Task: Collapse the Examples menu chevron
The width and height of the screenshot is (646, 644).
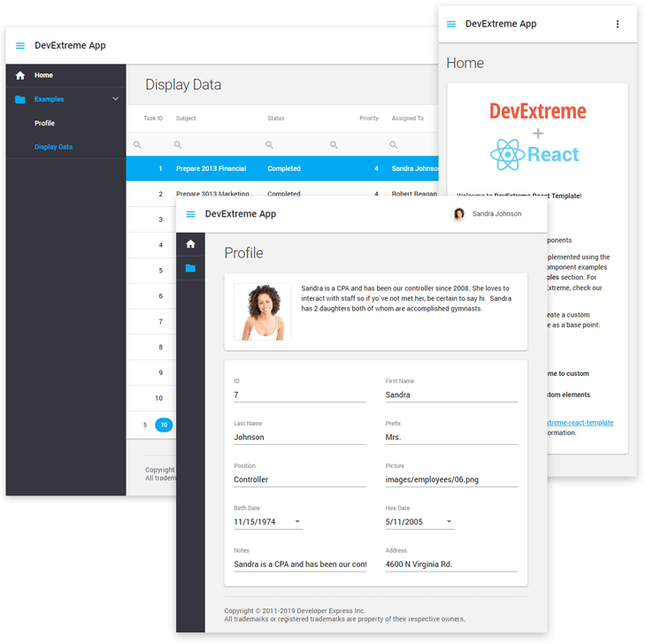Action: (115, 99)
